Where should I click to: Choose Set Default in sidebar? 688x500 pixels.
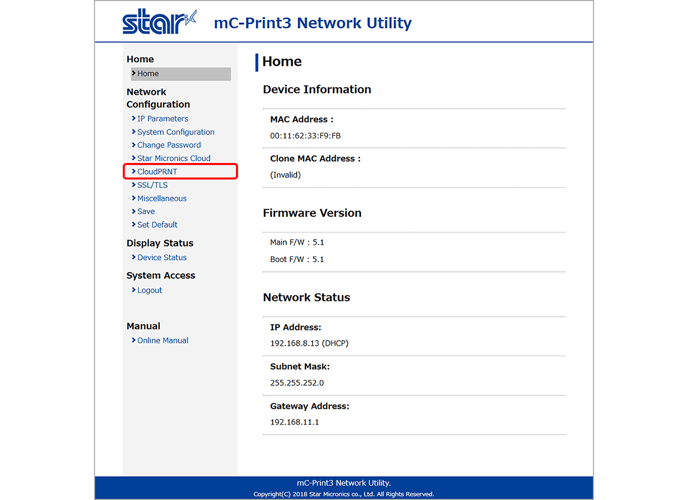click(157, 225)
